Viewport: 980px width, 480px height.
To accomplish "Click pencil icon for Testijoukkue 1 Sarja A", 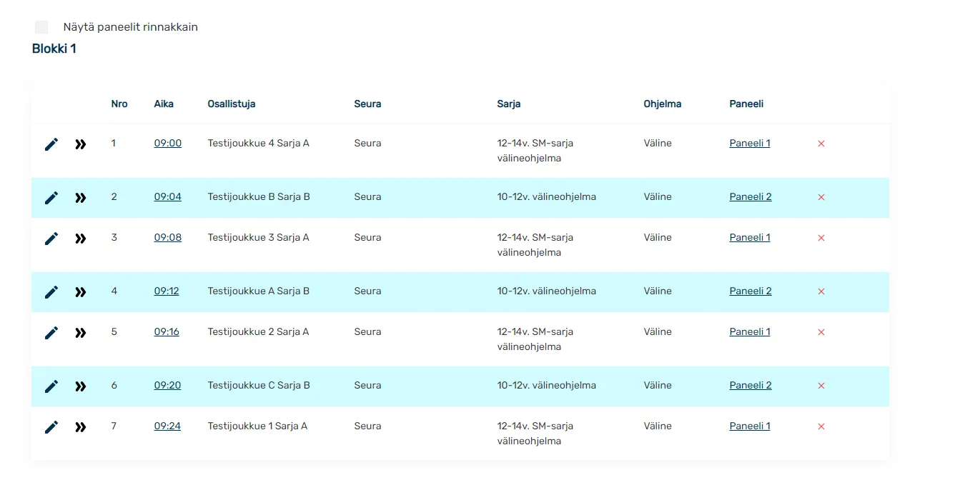I will tap(51, 427).
